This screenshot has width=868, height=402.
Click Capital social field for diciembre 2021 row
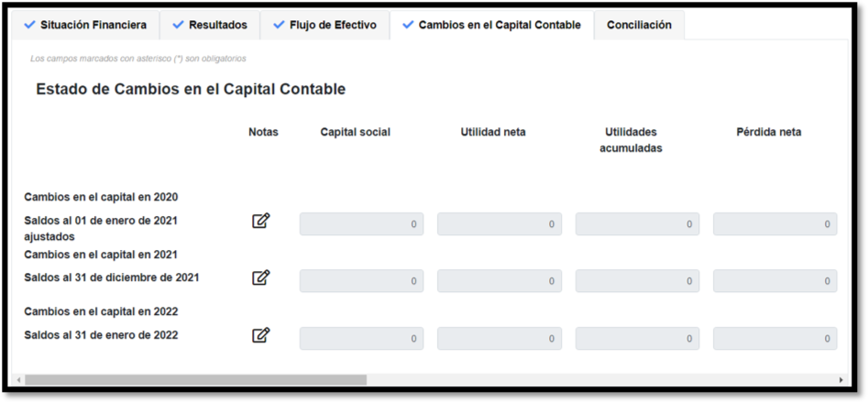click(x=361, y=281)
